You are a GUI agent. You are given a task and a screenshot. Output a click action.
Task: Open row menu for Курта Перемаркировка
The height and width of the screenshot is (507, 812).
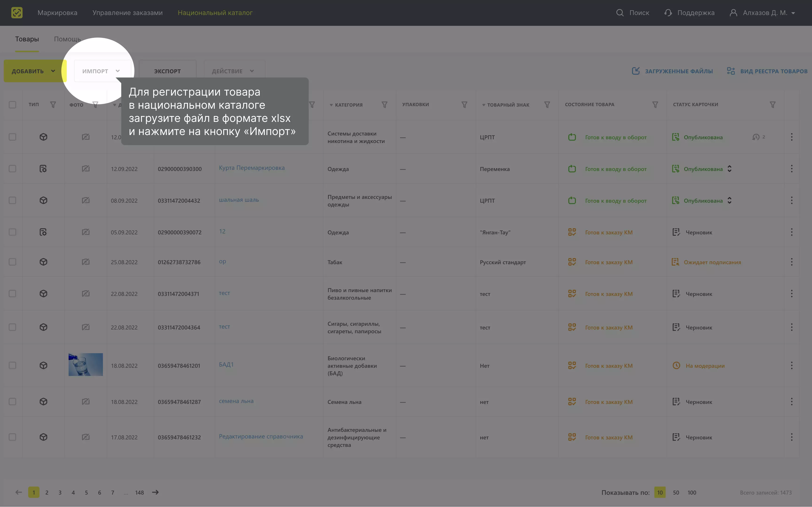(792, 169)
